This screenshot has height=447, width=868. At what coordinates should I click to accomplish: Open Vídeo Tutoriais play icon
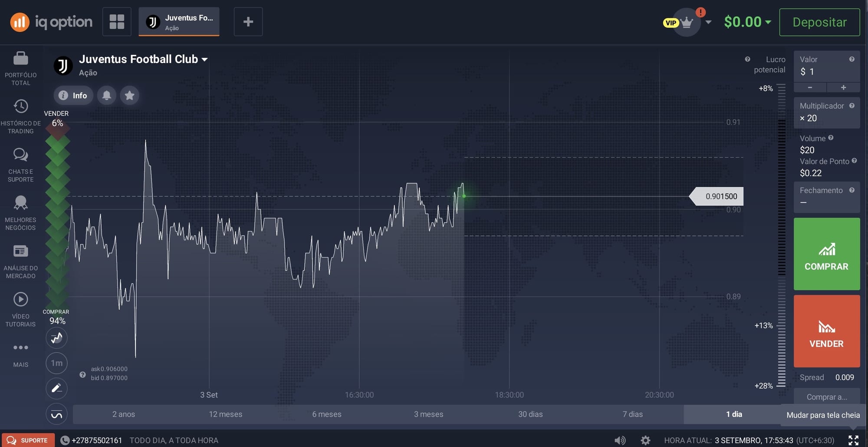[x=20, y=299]
